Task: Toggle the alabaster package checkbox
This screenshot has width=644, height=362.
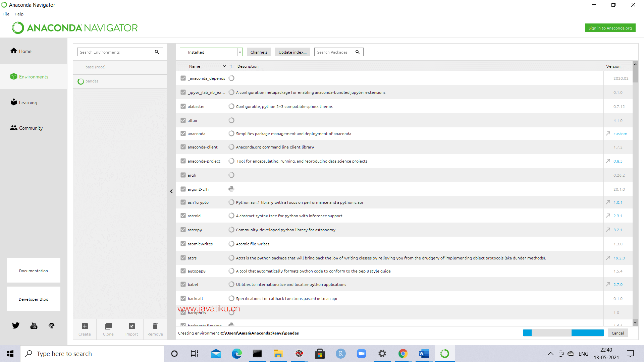Action: 183,106
